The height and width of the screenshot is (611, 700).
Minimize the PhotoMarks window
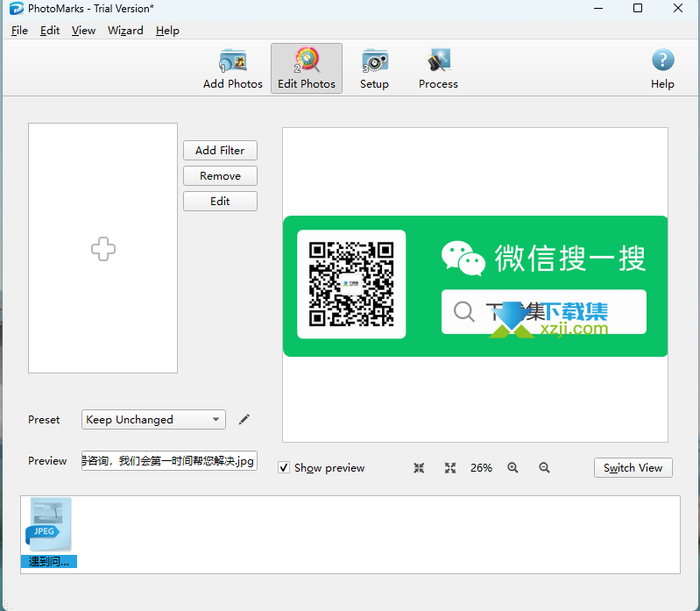point(598,9)
